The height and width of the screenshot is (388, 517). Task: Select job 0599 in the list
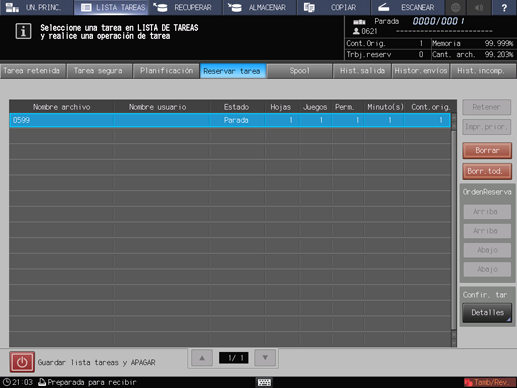point(230,120)
